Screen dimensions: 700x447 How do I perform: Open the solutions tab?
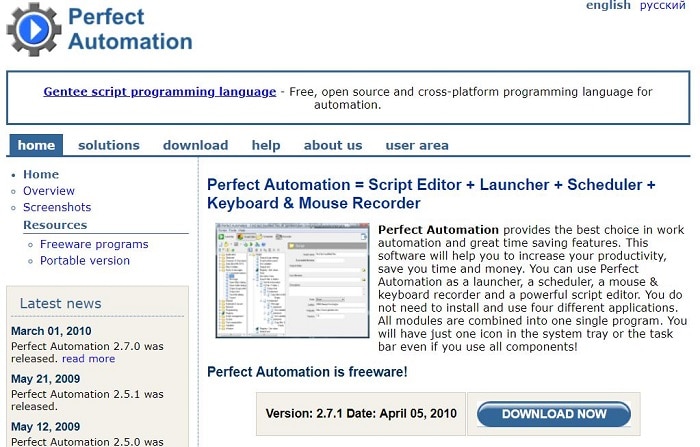pyautogui.click(x=109, y=145)
